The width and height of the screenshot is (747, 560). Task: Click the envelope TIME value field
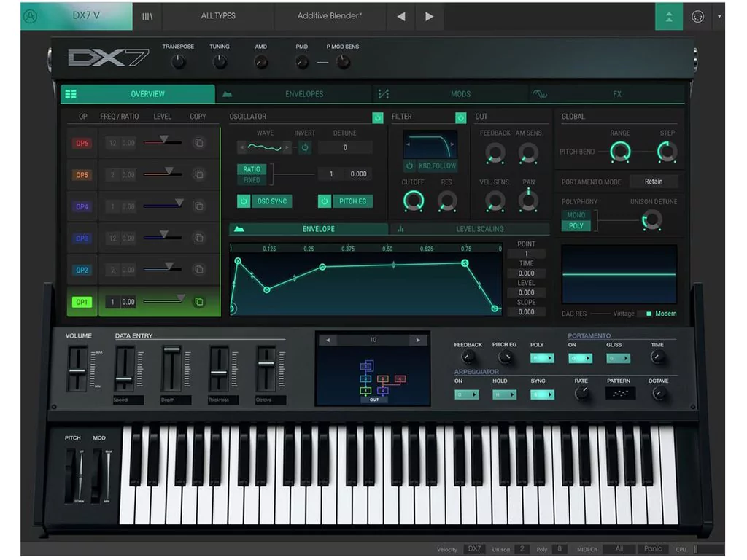click(x=526, y=273)
